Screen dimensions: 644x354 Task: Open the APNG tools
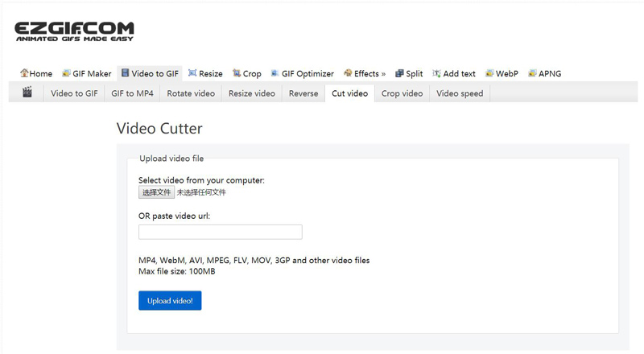[x=545, y=73]
